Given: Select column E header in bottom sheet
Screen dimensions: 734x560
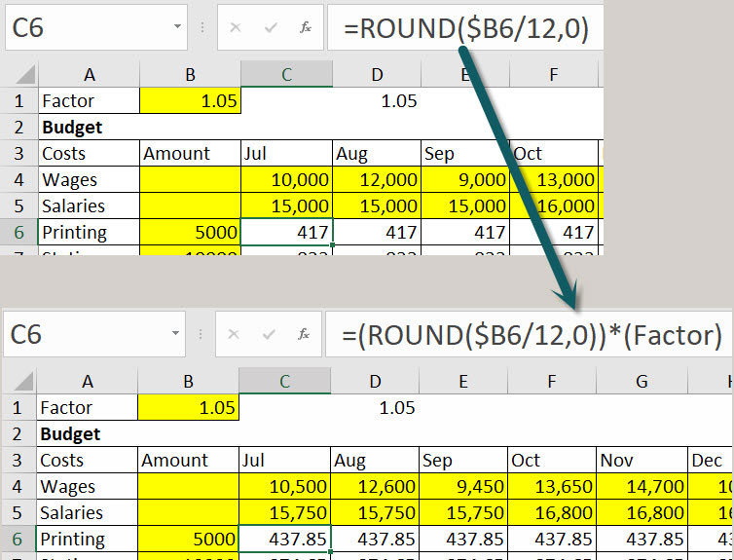Looking at the screenshot, I should coord(463,382).
